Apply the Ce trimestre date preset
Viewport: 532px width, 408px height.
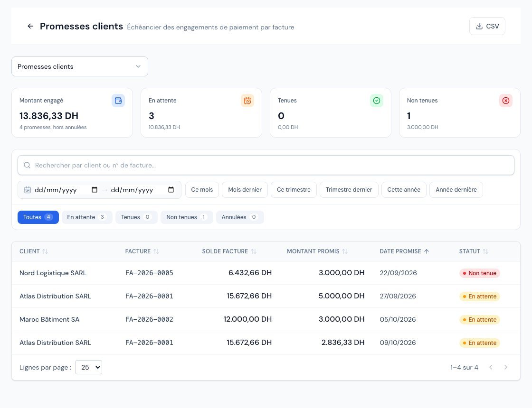(x=294, y=190)
